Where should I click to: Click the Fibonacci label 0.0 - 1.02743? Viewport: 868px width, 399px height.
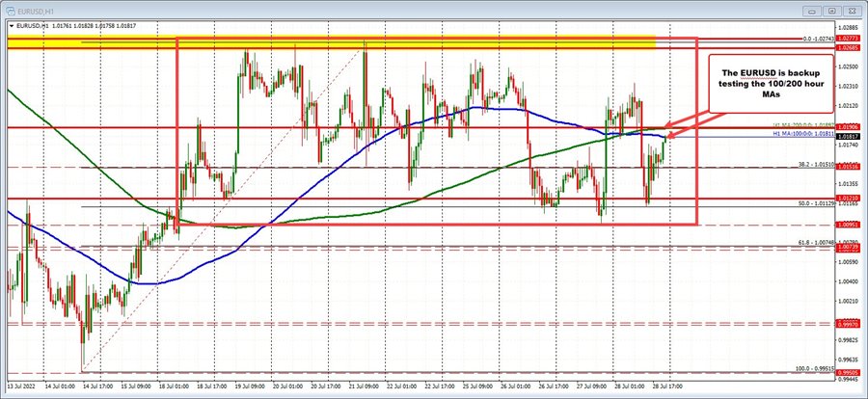point(819,40)
